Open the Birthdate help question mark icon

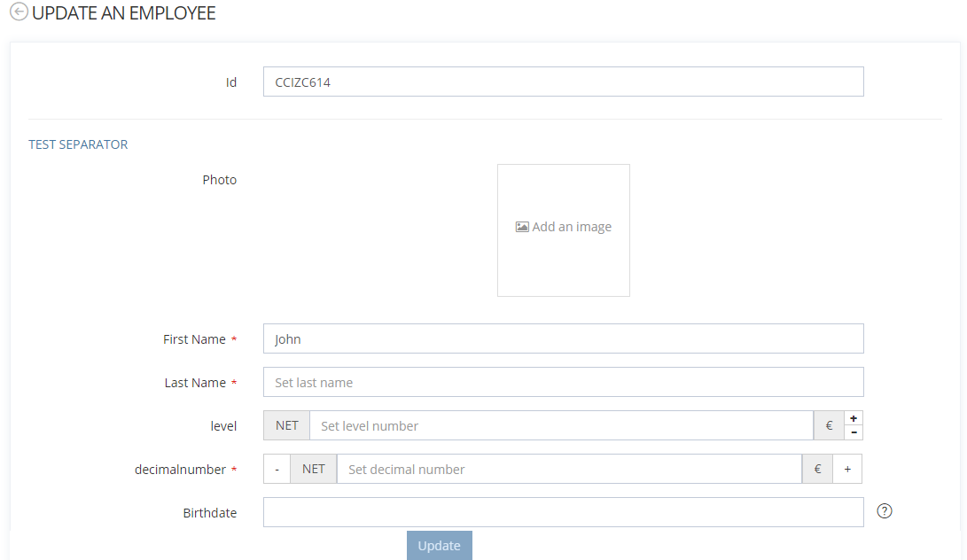(x=884, y=511)
